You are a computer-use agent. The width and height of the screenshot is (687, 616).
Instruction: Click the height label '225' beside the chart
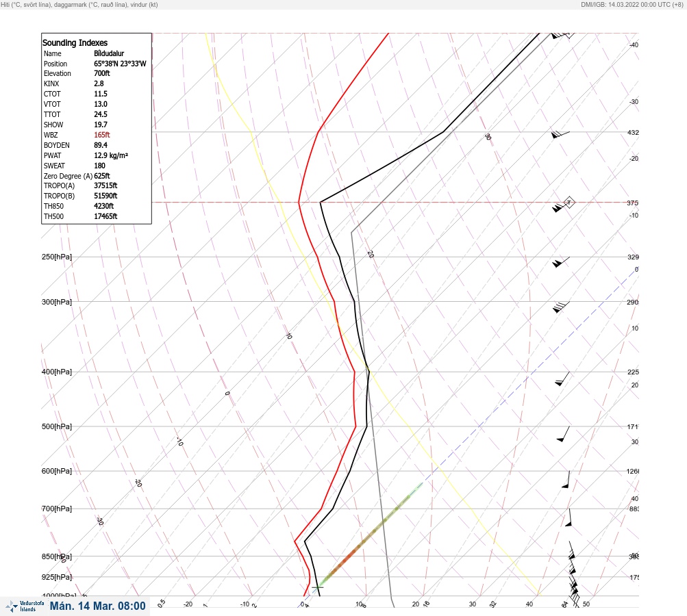click(633, 372)
